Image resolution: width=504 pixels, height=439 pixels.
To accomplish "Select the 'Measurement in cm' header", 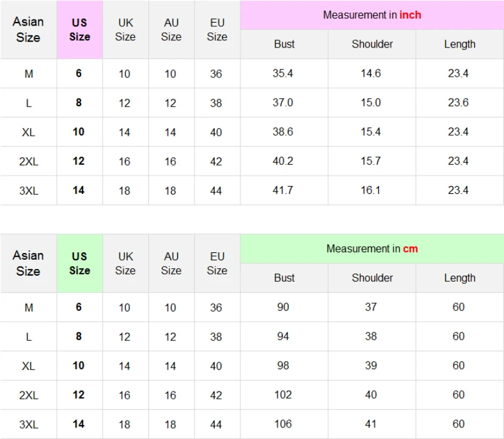I will coord(372,249).
